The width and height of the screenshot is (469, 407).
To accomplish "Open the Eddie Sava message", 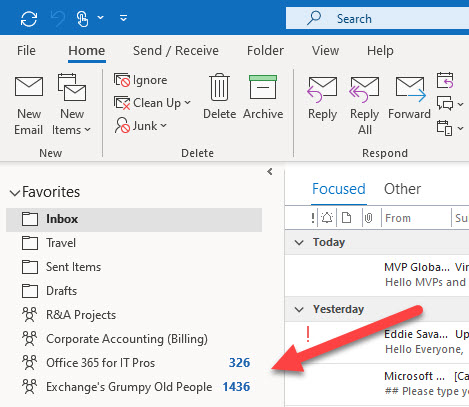I will pos(377,342).
